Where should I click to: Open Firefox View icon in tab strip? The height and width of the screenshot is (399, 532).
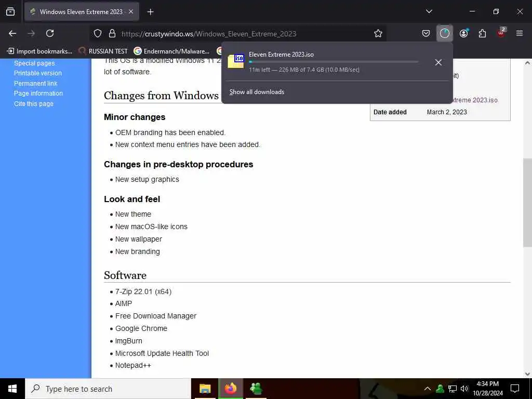click(10, 11)
